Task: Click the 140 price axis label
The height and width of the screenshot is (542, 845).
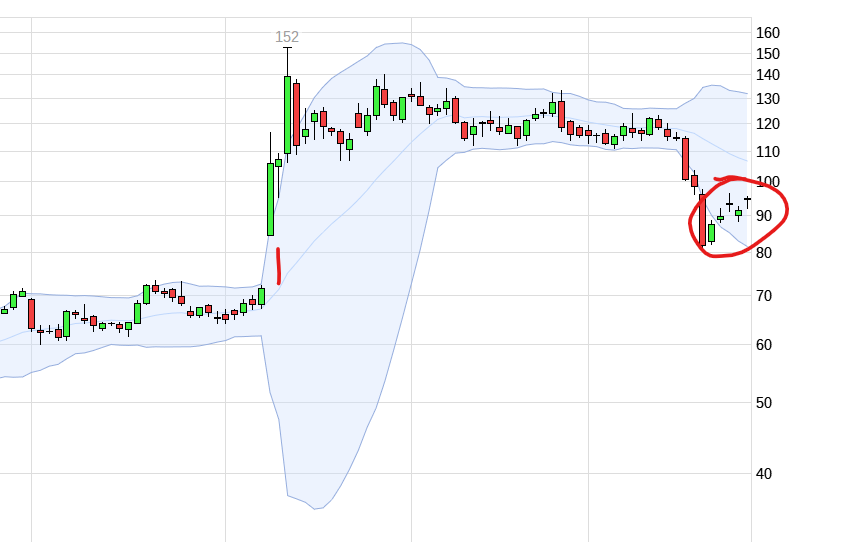Action: (x=768, y=75)
